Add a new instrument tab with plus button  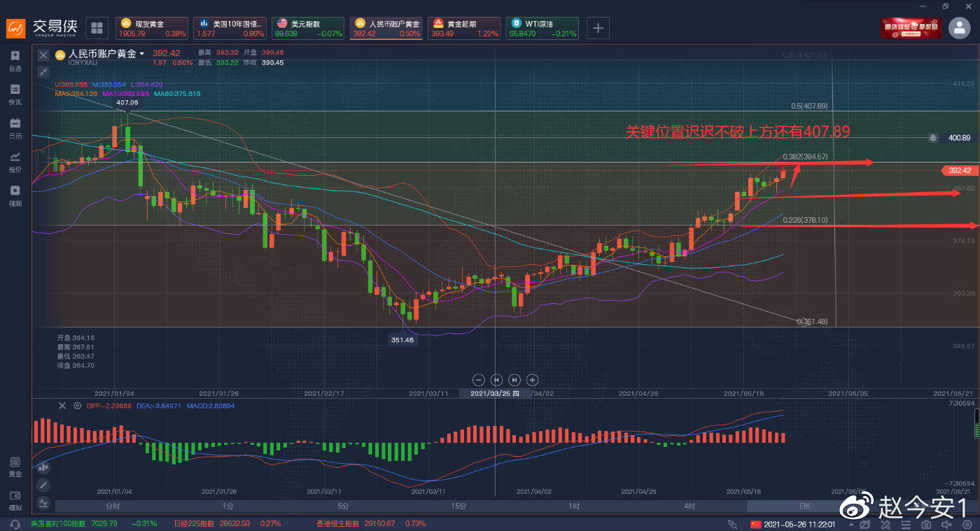coord(598,28)
